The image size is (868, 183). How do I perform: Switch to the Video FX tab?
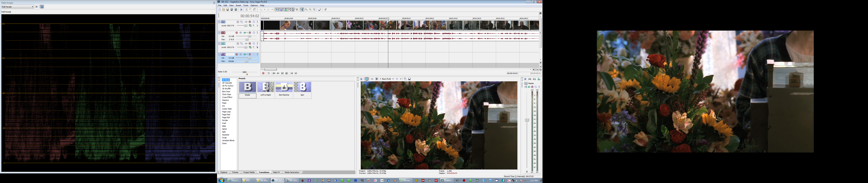(x=276, y=172)
